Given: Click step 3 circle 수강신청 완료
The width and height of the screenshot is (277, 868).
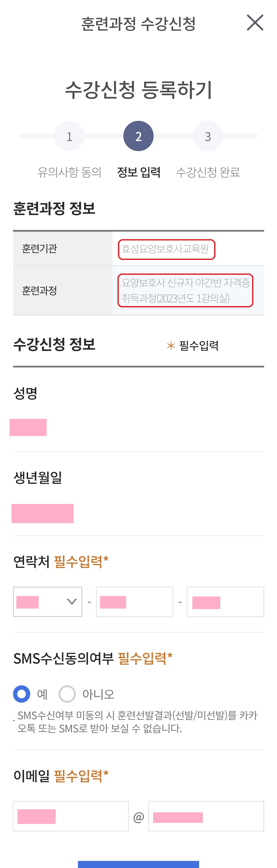Looking at the screenshot, I should [207, 136].
